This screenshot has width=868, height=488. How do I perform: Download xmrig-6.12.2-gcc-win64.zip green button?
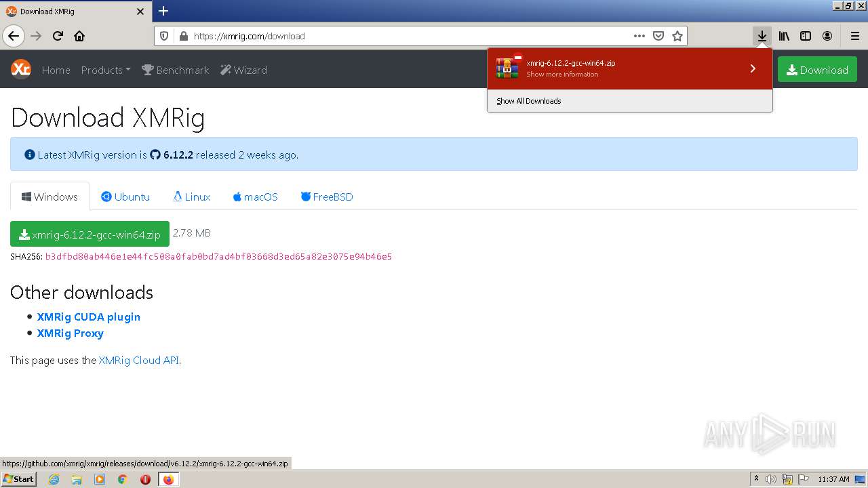(x=90, y=234)
